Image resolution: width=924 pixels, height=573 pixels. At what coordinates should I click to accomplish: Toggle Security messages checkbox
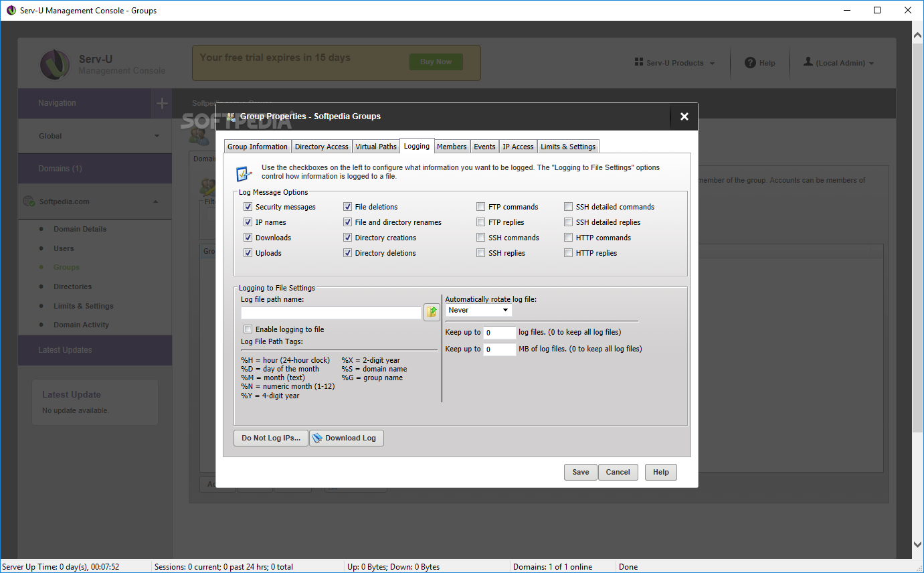click(x=248, y=207)
